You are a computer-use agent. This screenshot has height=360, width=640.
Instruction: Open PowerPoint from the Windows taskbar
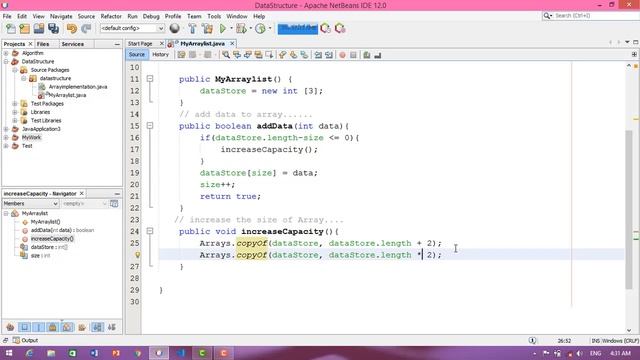[116, 353]
